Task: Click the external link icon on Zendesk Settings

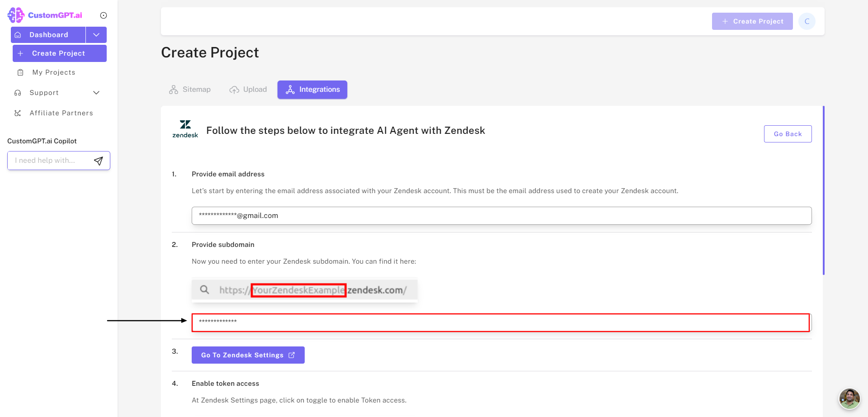Action: click(x=292, y=355)
